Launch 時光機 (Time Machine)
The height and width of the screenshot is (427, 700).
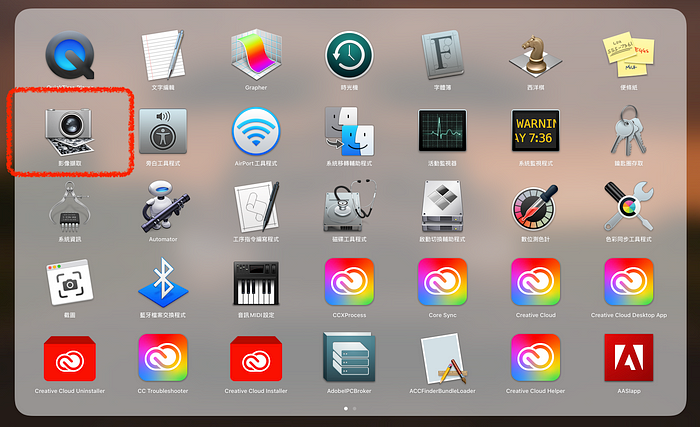tap(349, 55)
